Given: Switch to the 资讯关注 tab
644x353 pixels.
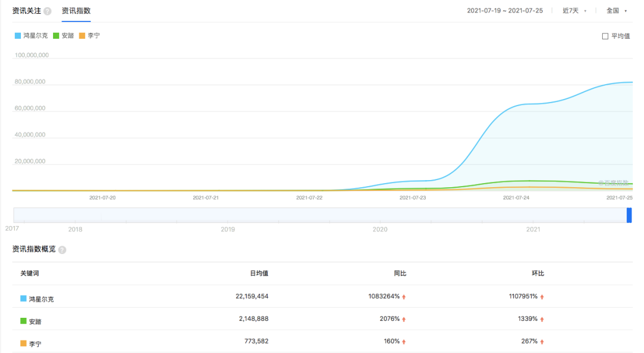Looking at the screenshot, I should [x=26, y=11].
